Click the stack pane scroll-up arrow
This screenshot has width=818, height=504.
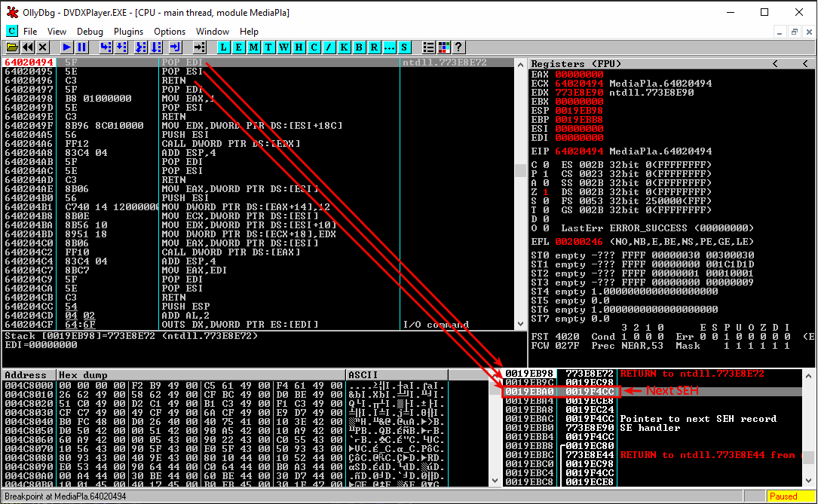point(808,375)
